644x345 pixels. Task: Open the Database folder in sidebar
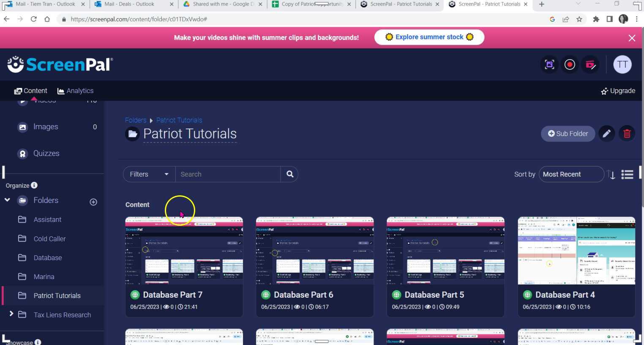pos(48,258)
